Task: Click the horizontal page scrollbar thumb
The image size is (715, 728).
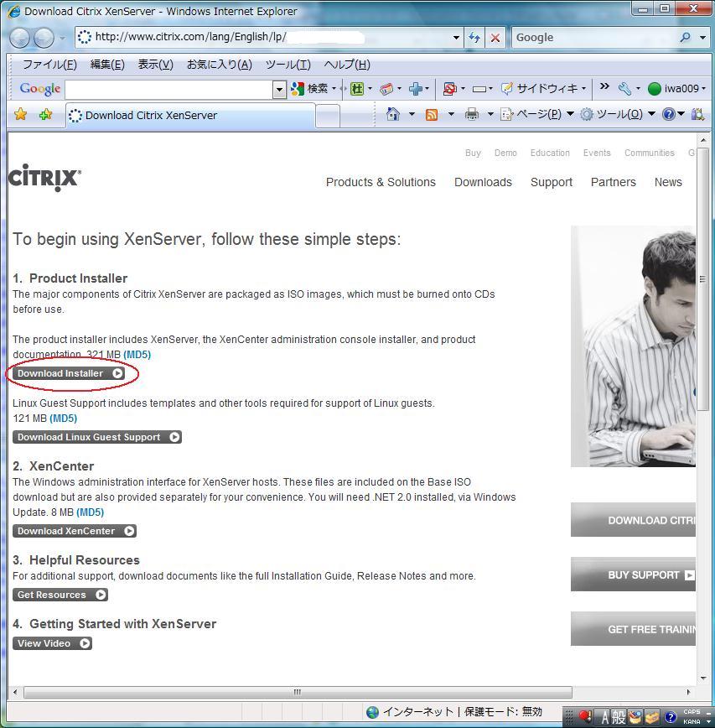Action: click(298, 692)
